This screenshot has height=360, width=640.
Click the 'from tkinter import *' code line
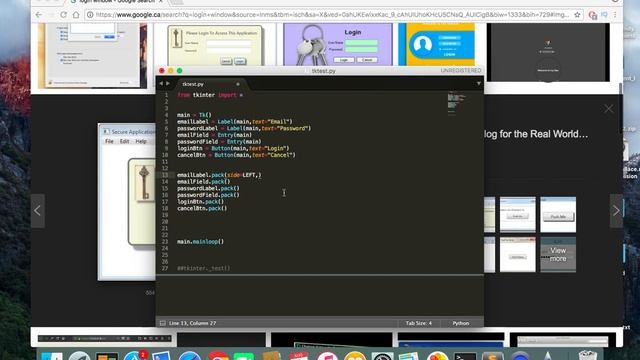pyautogui.click(x=210, y=95)
